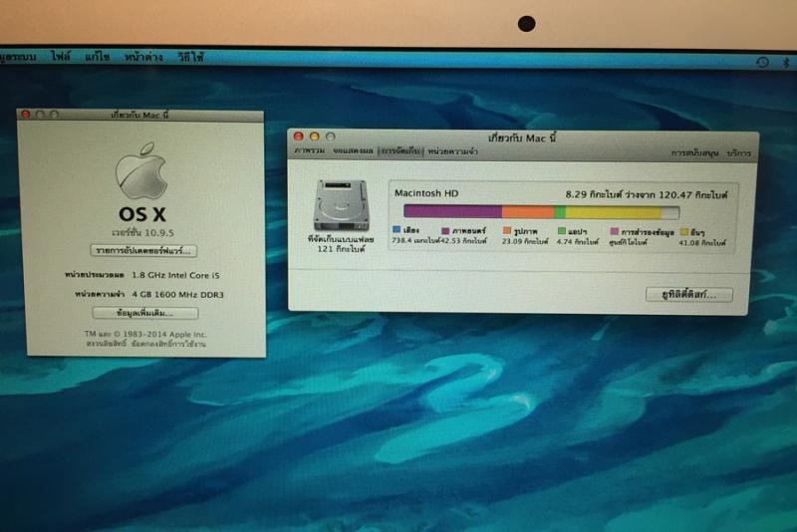Click the blue เสียง (Audio) legend swatch
This screenshot has width=797, height=532.
pos(397,230)
